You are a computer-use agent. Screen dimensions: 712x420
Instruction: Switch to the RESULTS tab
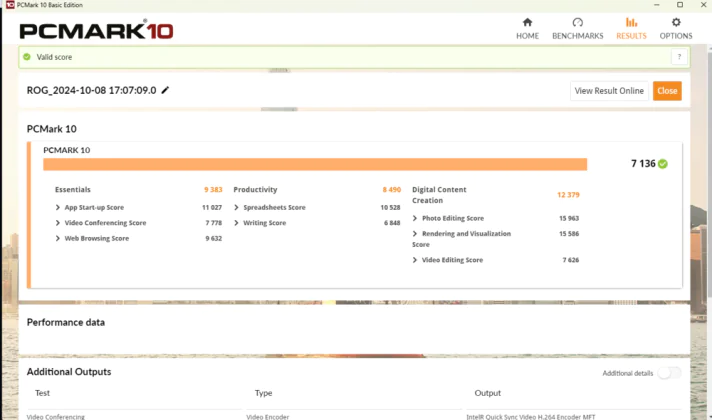pos(631,29)
